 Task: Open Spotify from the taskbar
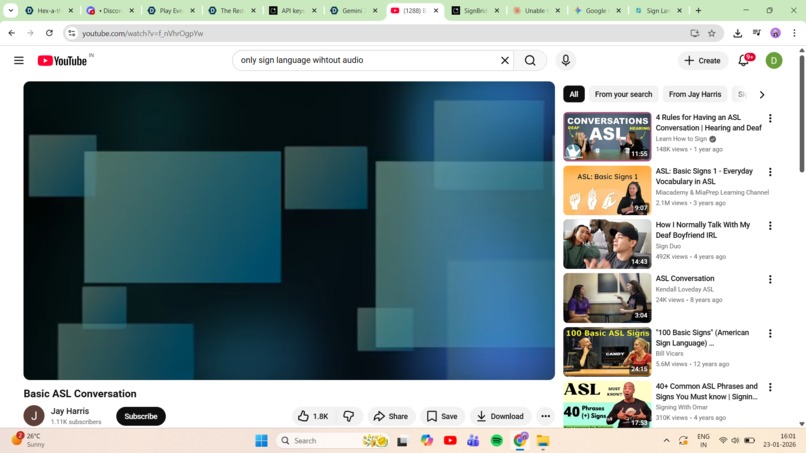tap(497, 441)
